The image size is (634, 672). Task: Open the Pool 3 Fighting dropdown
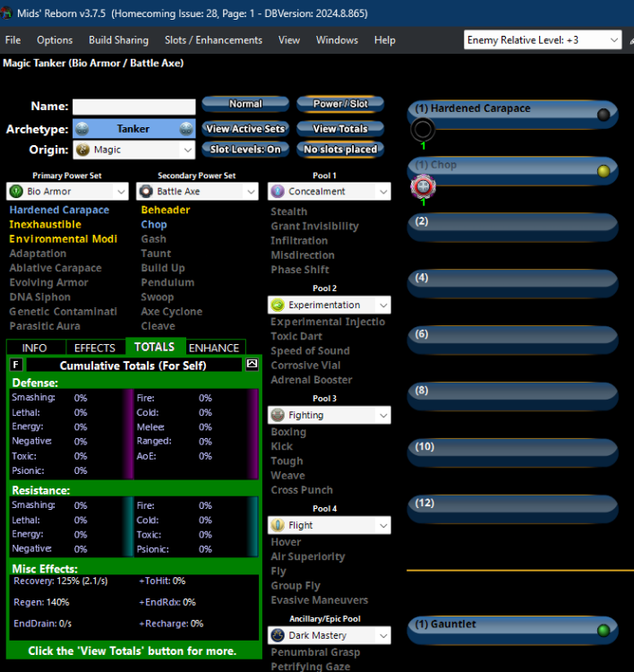click(383, 416)
